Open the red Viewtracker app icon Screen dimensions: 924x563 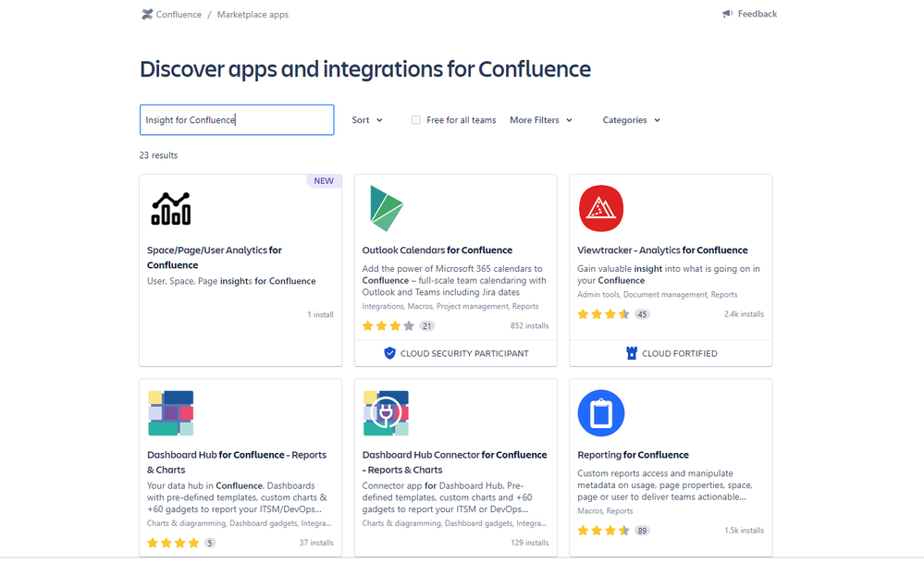pos(601,209)
